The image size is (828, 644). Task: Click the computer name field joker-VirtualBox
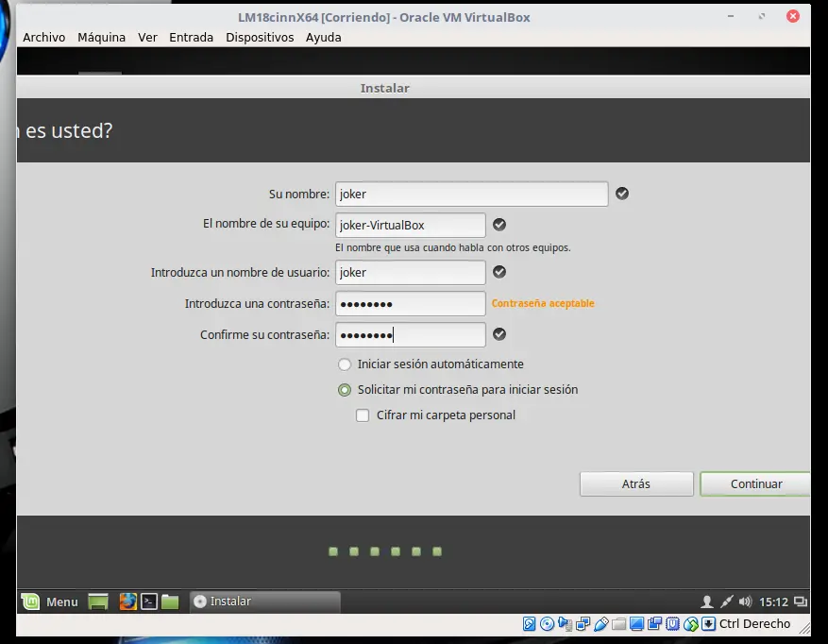coord(411,225)
